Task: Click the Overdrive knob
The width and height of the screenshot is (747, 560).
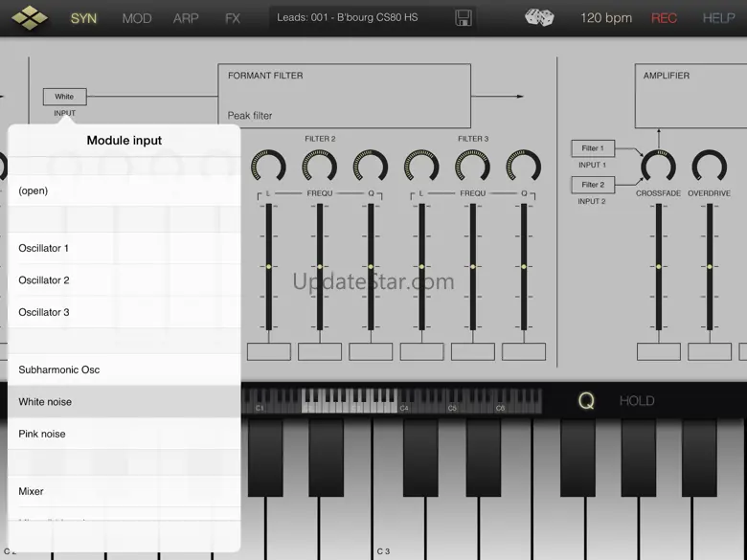Action: [x=709, y=167]
